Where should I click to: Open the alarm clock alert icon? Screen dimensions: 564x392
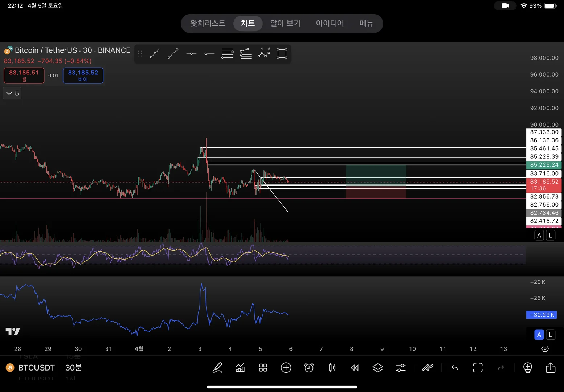tap(309, 368)
